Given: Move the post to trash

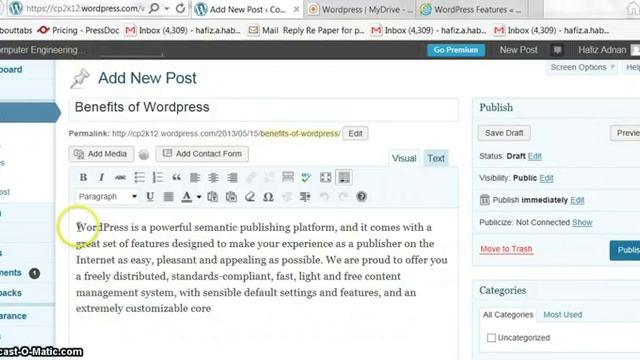Looking at the screenshot, I should click(506, 249).
